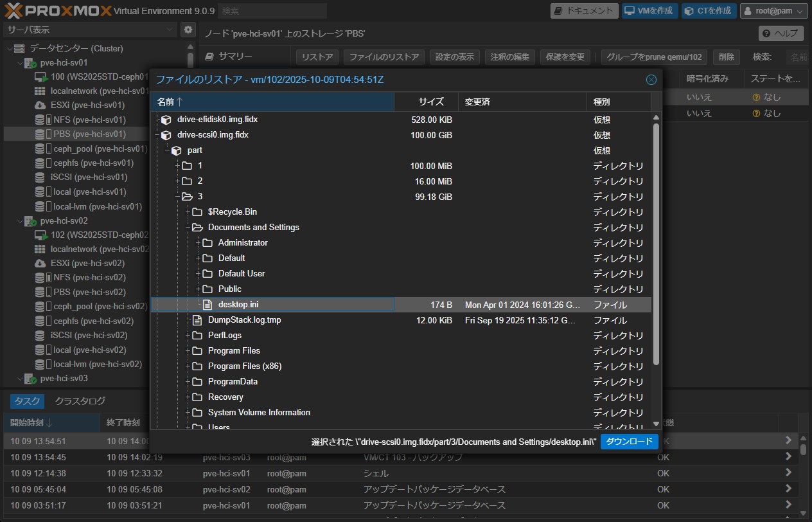The image size is (812, 522).
Task: Open the サーバ表示 view dropdown
Action: point(90,30)
